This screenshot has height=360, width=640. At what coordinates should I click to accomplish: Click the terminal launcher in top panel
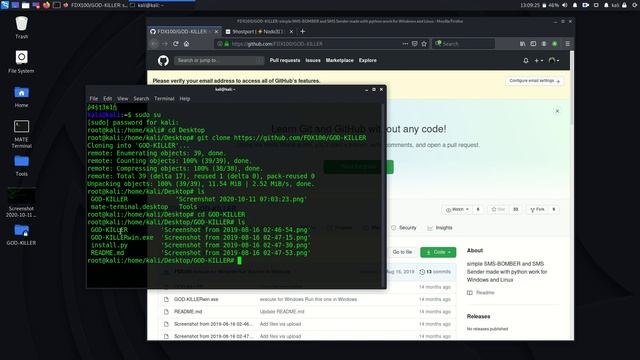coord(57,5)
